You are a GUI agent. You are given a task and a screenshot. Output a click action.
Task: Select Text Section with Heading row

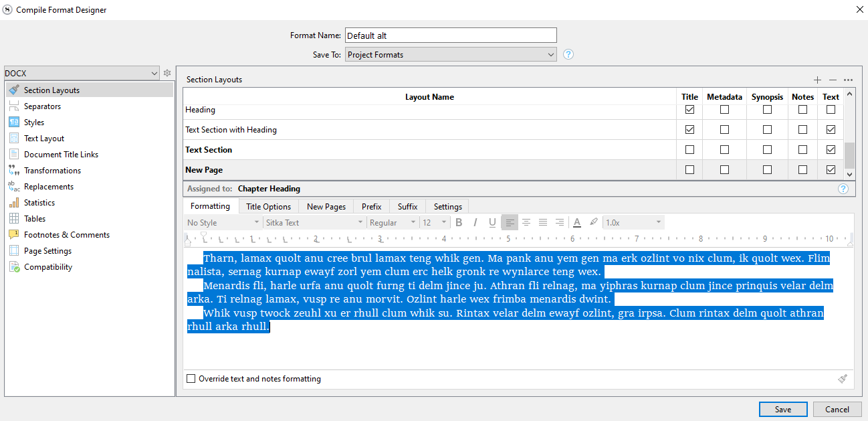pyautogui.click(x=429, y=130)
